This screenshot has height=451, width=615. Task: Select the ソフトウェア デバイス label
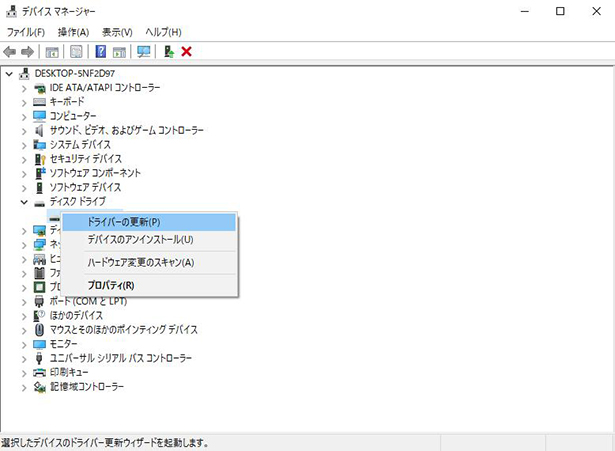pyautogui.click(x=86, y=187)
